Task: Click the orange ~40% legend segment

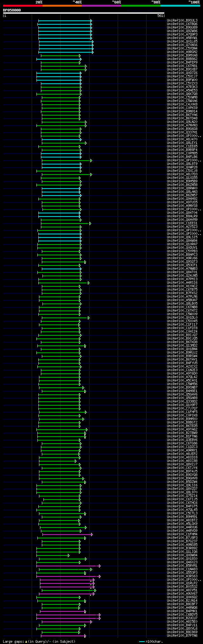Action: click(x=62, y=6)
